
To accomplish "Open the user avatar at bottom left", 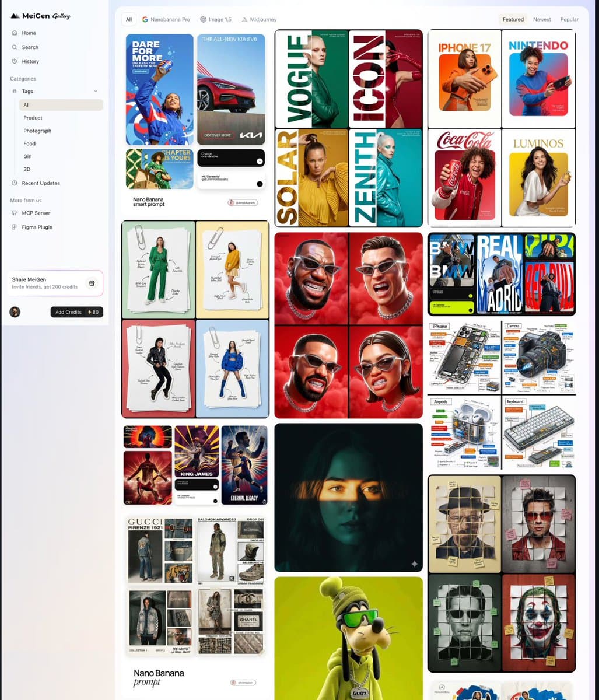I will tap(15, 311).
